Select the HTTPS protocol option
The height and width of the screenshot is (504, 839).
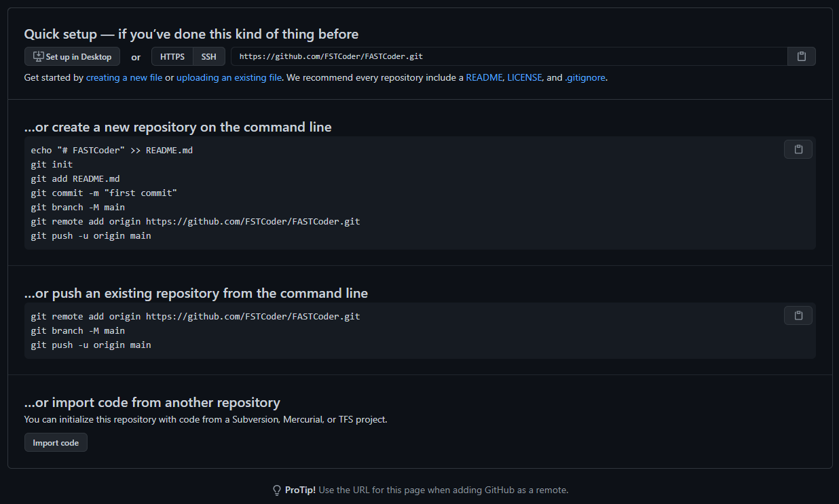pos(172,56)
